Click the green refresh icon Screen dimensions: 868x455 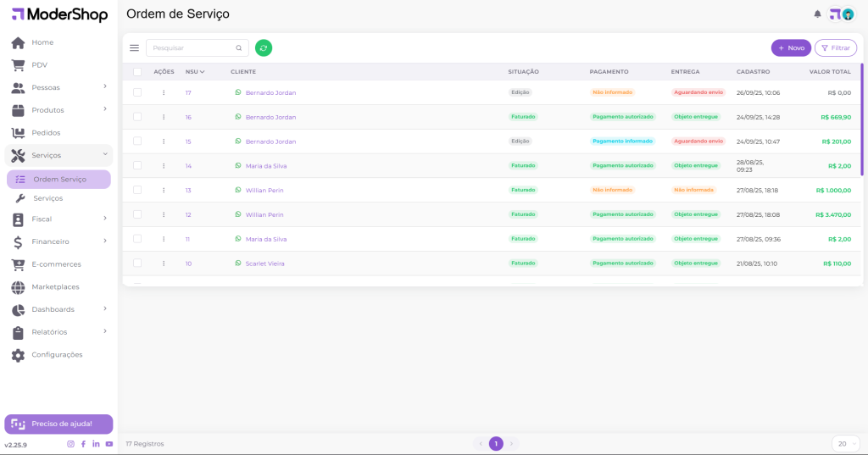(264, 48)
